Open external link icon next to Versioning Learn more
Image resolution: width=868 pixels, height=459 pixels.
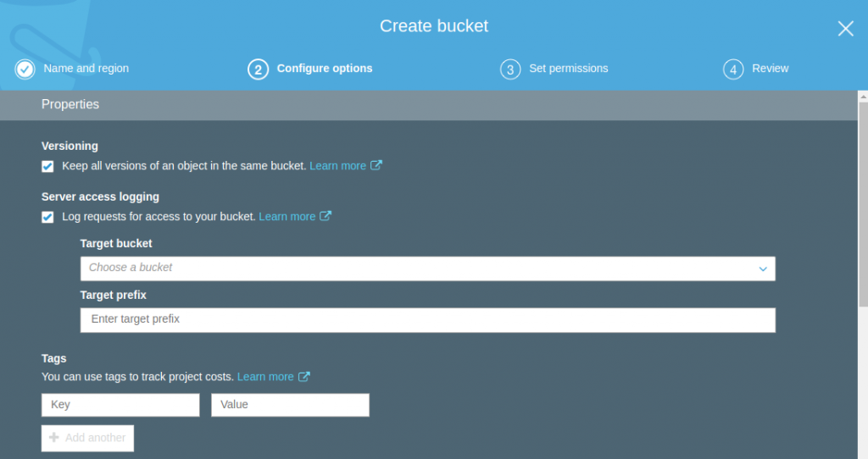[376, 165]
